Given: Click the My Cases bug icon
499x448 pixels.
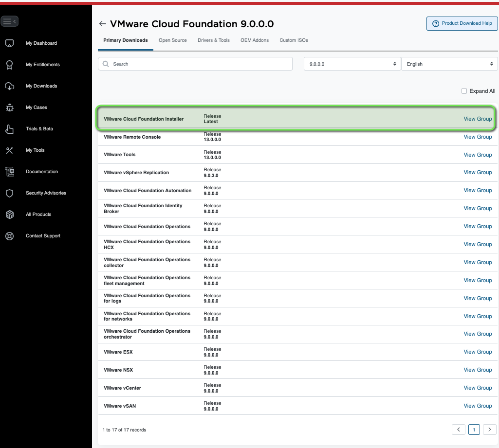Looking at the screenshot, I should tap(10, 108).
